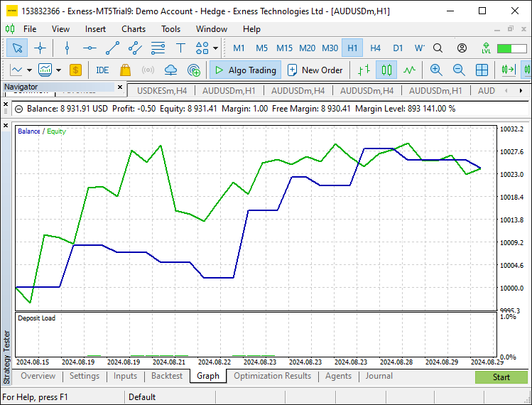This screenshot has width=532, height=405.
Task: Open the VPS cloud icon
Action: (170, 70)
